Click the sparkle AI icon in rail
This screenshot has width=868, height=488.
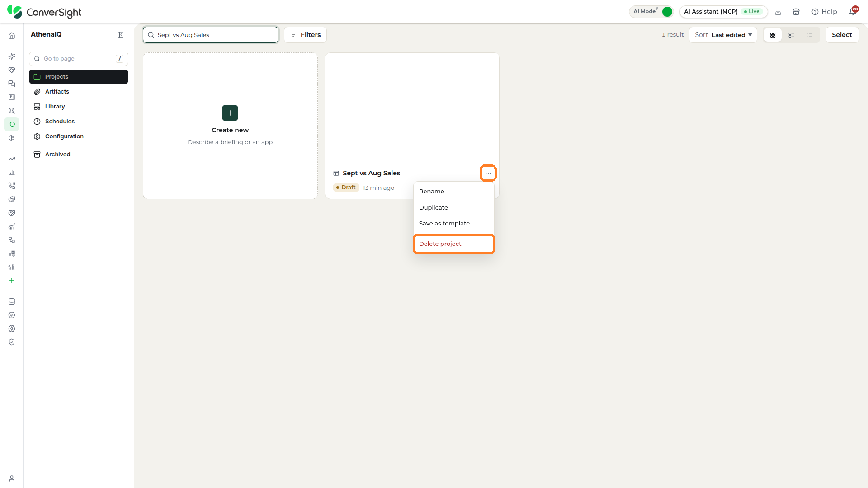click(x=12, y=56)
